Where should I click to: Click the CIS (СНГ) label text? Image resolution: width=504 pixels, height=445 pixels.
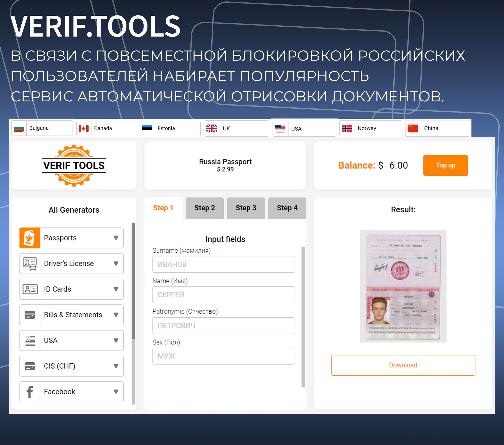tap(60, 366)
